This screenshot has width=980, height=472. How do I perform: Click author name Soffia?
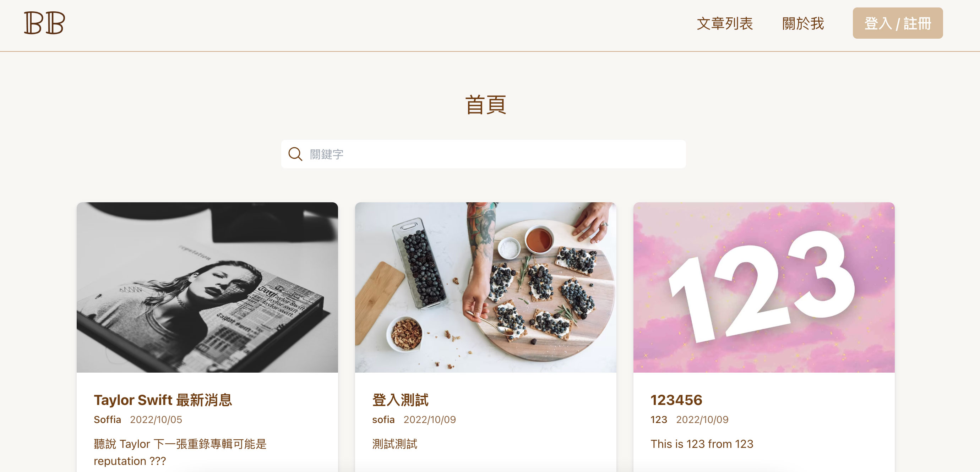[107, 419]
